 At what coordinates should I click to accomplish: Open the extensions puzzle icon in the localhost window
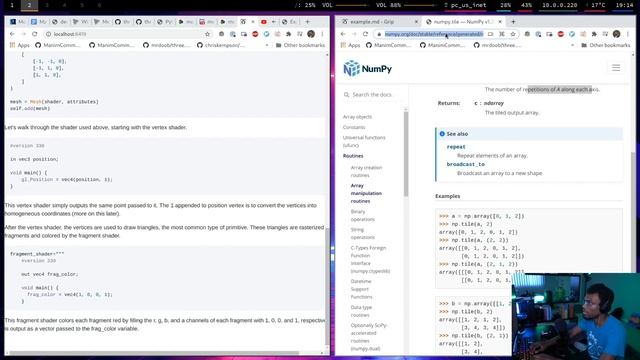pyautogui.click(x=289, y=34)
